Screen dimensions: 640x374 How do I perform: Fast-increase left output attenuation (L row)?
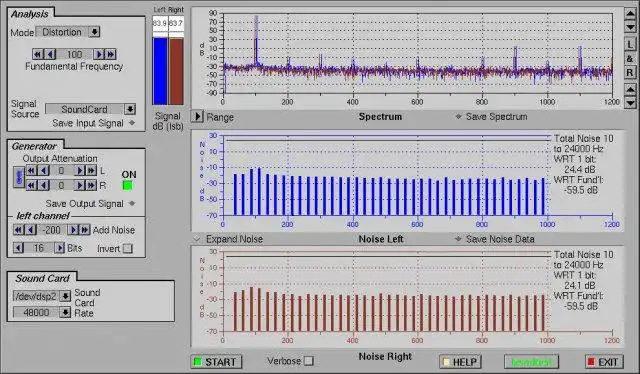[x=91, y=171]
